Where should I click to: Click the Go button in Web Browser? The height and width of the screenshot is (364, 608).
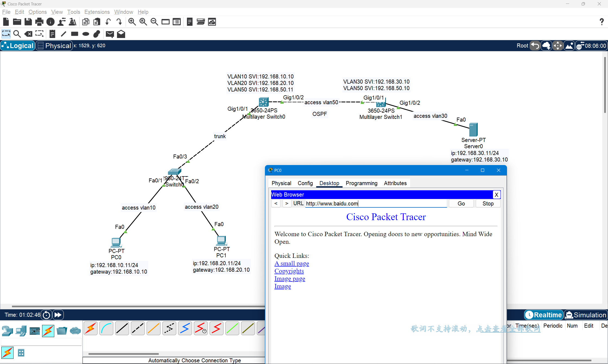(x=461, y=204)
